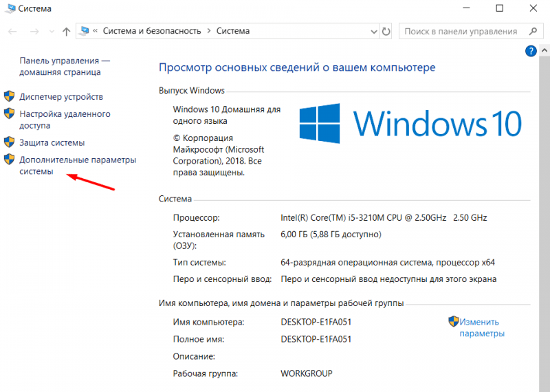
Task: Click the shield icon beside Защита системы
Action: 9,142
